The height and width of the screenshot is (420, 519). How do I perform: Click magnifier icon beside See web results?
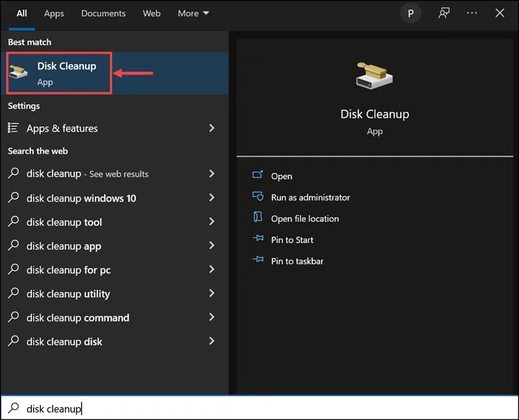click(14, 173)
